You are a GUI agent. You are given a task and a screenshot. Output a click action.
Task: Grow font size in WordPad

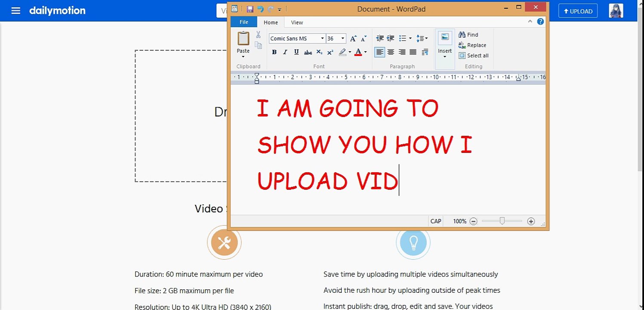(353, 38)
